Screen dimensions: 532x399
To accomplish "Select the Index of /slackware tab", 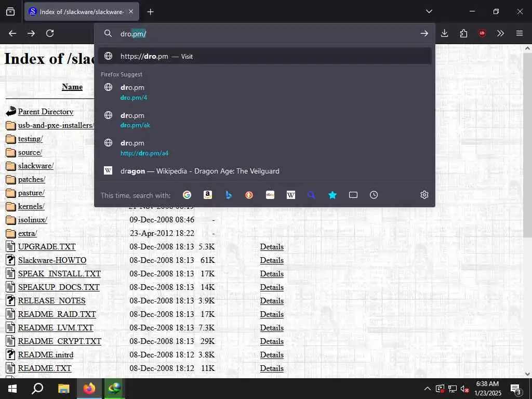I will pyautogui.click(x=82, y=11).
